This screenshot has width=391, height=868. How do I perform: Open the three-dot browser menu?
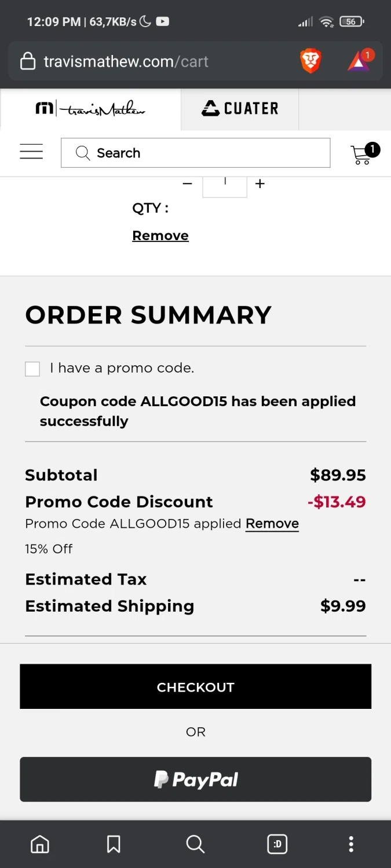[x=350, y=844]
